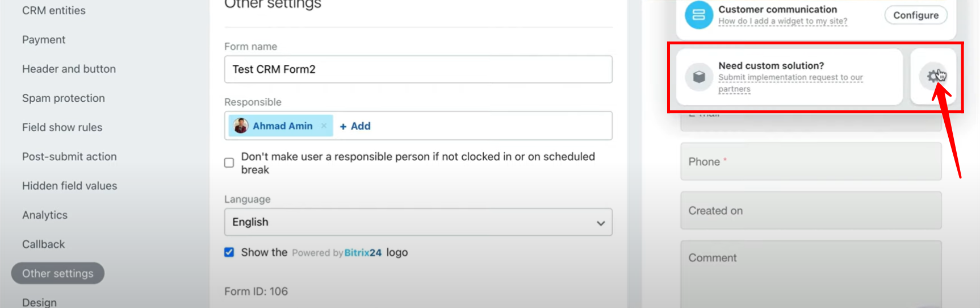
Task: Remove Ahmad Amin with the x icon
Action: (x=324, y=126)
